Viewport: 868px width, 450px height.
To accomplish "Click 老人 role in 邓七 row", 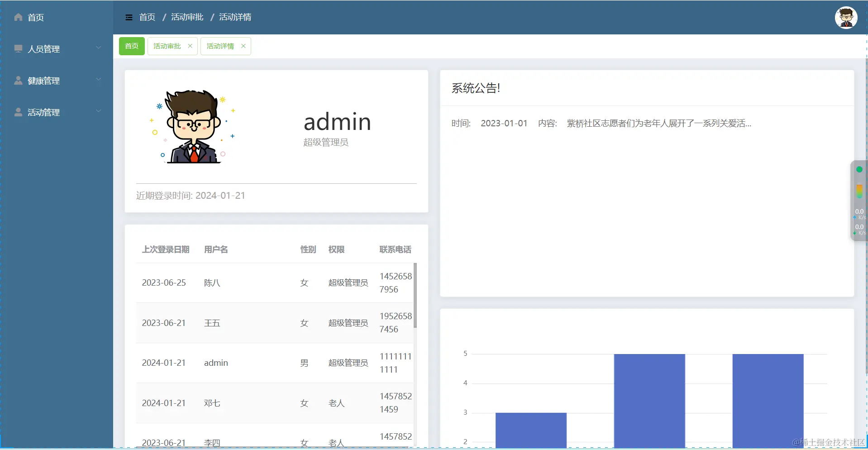I will [336, 403].
